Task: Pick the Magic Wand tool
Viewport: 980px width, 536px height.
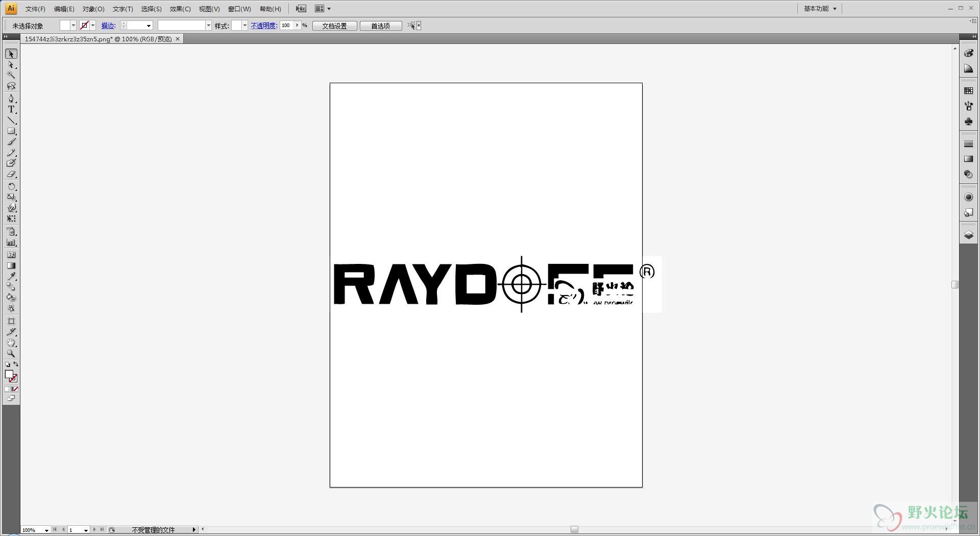Action: [11, 75]
